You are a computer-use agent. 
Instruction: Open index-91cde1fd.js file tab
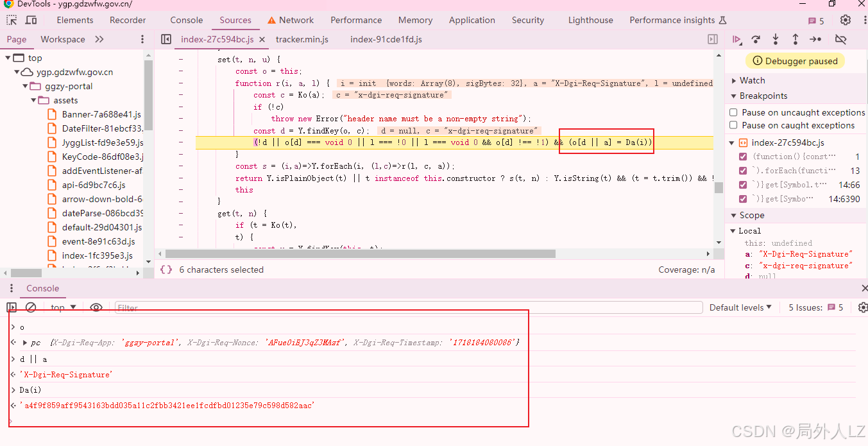(x=386, y=39)
